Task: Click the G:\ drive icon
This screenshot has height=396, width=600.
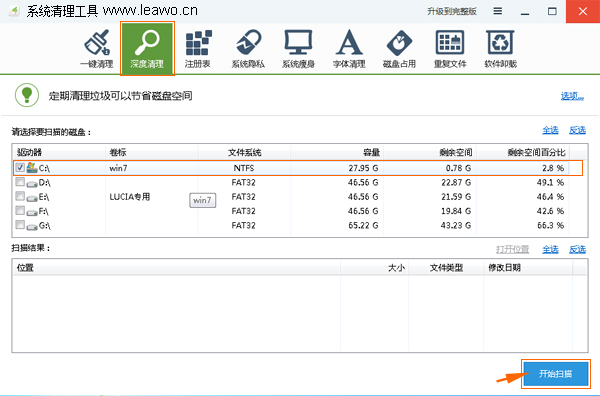Action: pos(32,226)
